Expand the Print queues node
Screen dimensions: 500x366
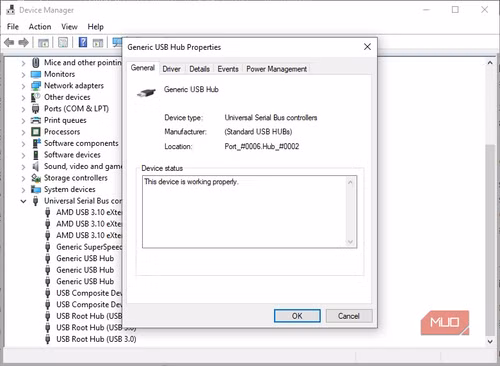[x=23, y=121]
